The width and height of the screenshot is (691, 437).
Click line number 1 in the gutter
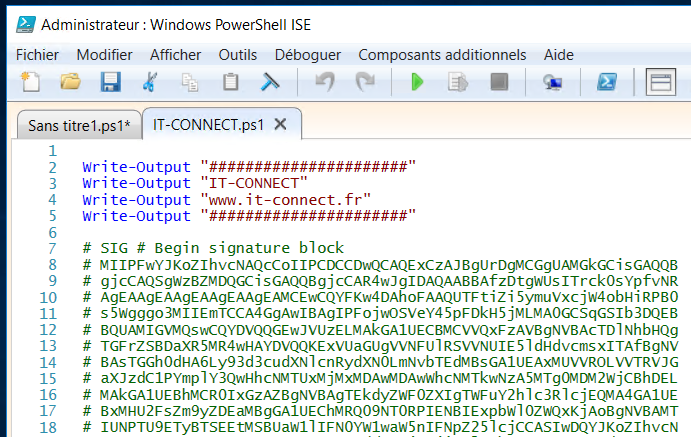click(x=52, y=151)
